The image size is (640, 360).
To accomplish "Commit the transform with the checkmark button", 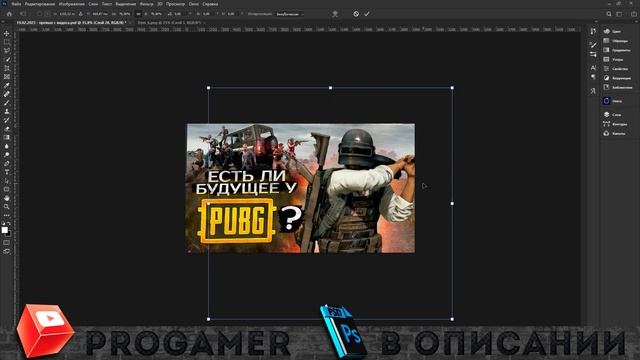I will tap(367, 14).
